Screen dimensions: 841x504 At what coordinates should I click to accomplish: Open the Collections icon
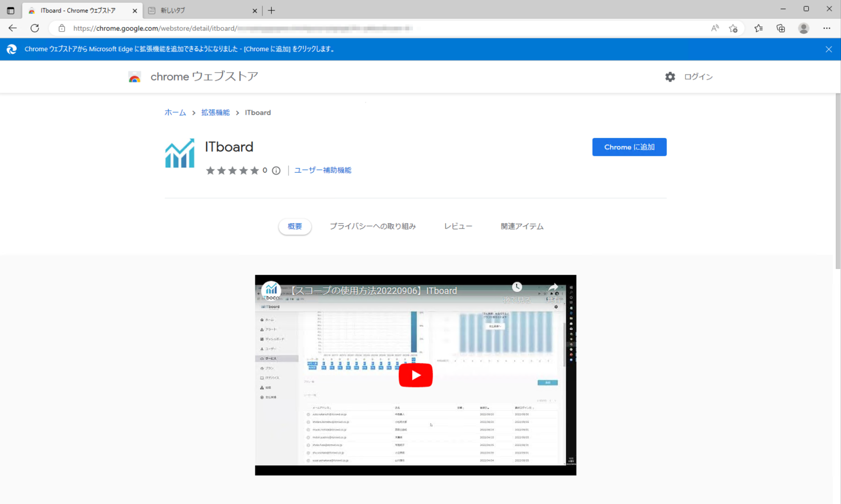point(781,28)
